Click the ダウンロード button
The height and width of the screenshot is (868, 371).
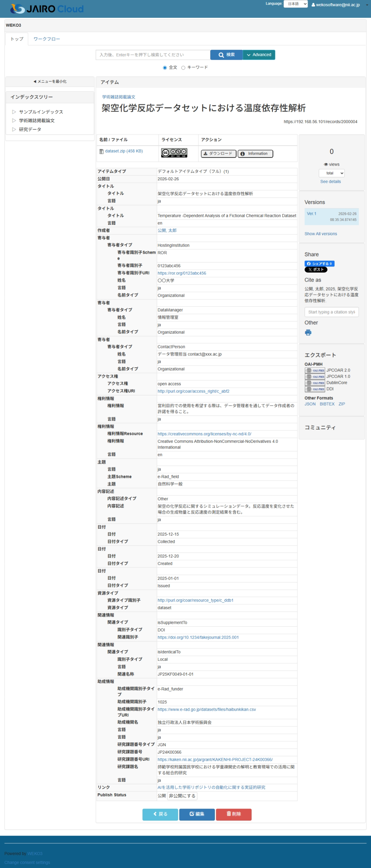(218, 154)
